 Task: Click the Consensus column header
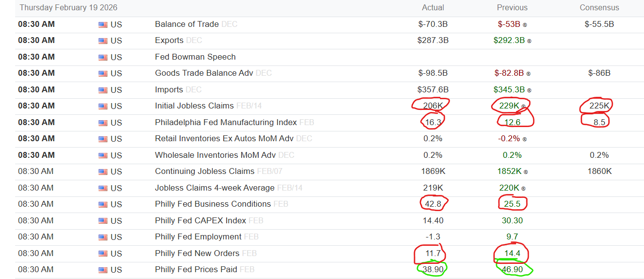599,7
